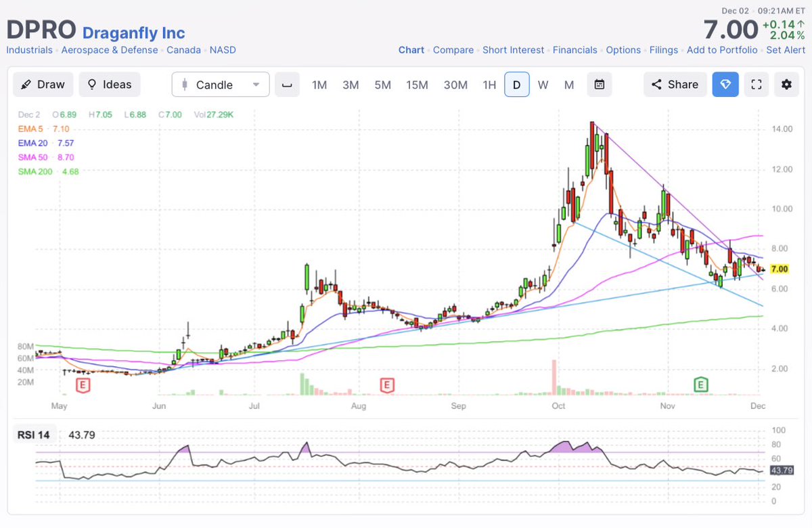Open the Options menu item
The height and width of the screenshot is (528, 812).
pyautogui.click(x=623, y=50)
